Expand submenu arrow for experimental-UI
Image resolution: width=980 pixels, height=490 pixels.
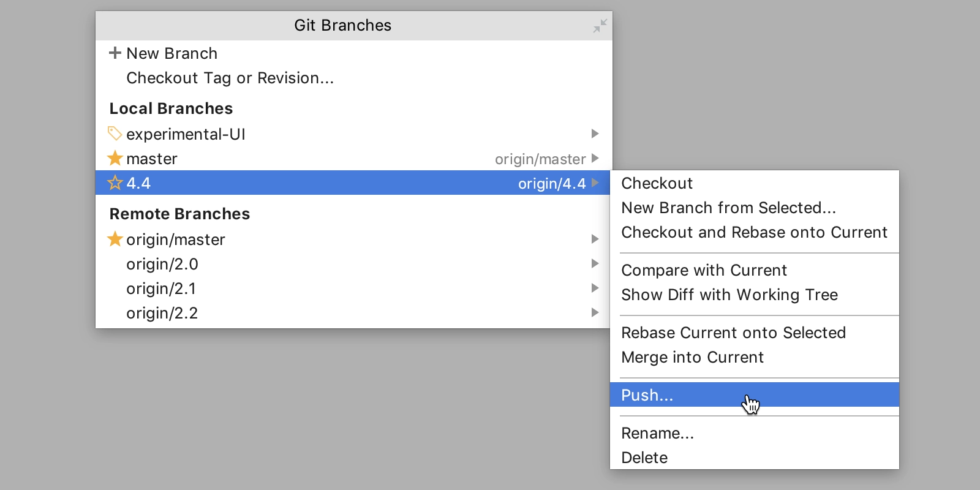tap(595, 134)
